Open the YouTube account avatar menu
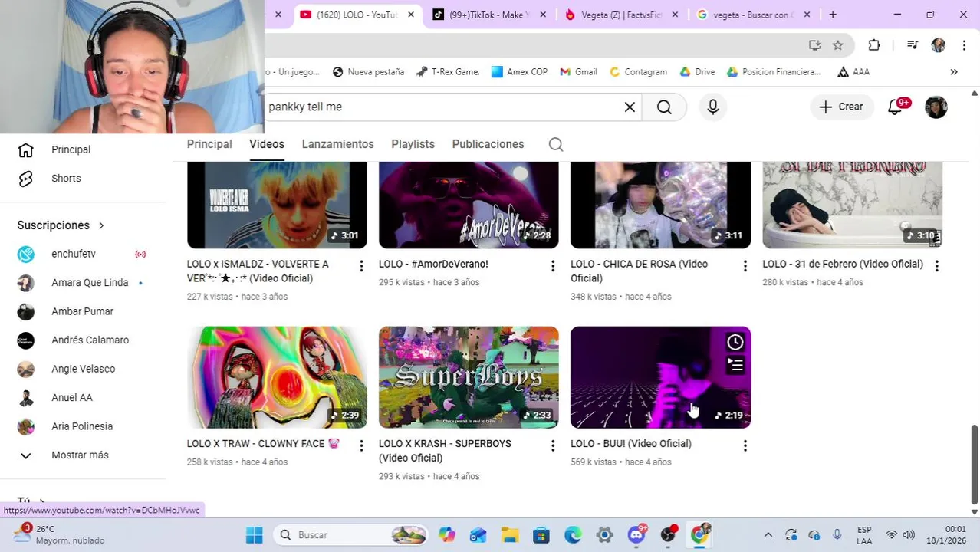 tap(936, 107)
